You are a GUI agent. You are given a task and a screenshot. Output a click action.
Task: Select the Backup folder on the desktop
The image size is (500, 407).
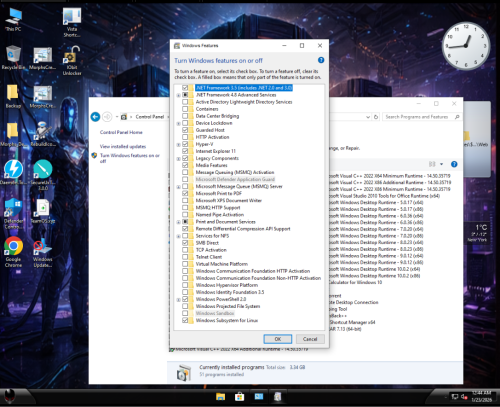(13, 96)
